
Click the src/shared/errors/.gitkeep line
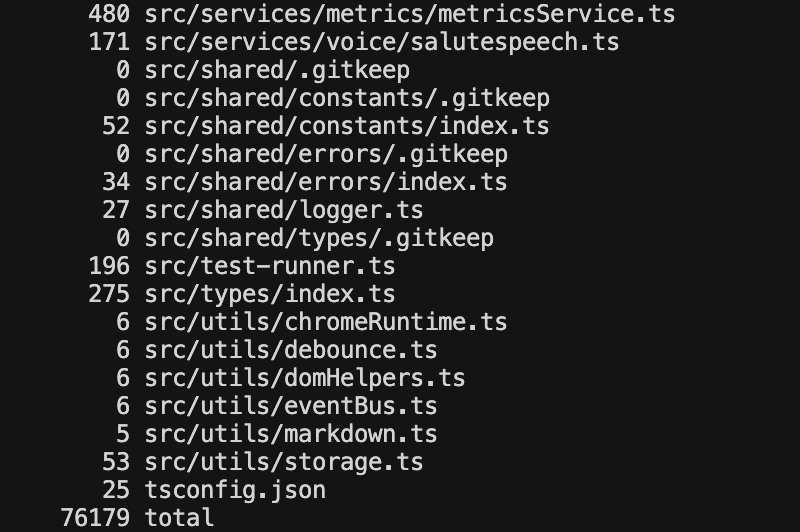tap(325, 154)
